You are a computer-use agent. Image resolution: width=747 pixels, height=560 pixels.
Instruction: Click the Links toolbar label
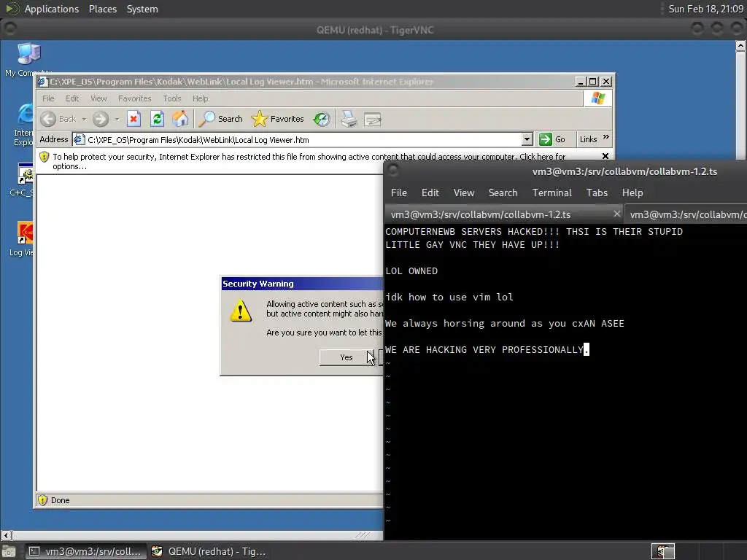click(x=588, y=139)
